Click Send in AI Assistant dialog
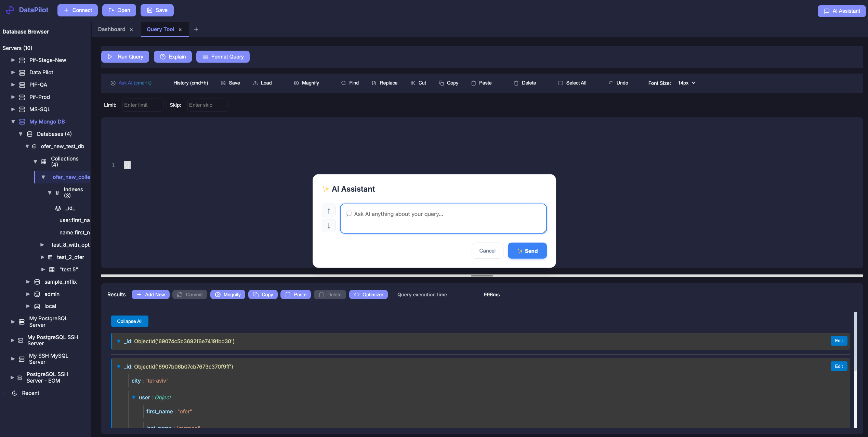This screenshot has width=868, height=437. 527,251
